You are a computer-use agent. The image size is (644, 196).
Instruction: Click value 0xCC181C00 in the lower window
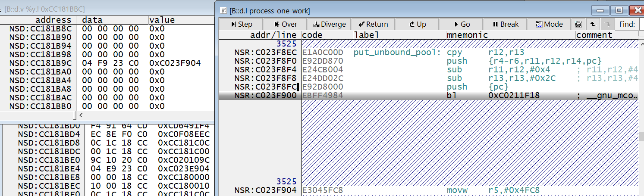click(183, 151)
